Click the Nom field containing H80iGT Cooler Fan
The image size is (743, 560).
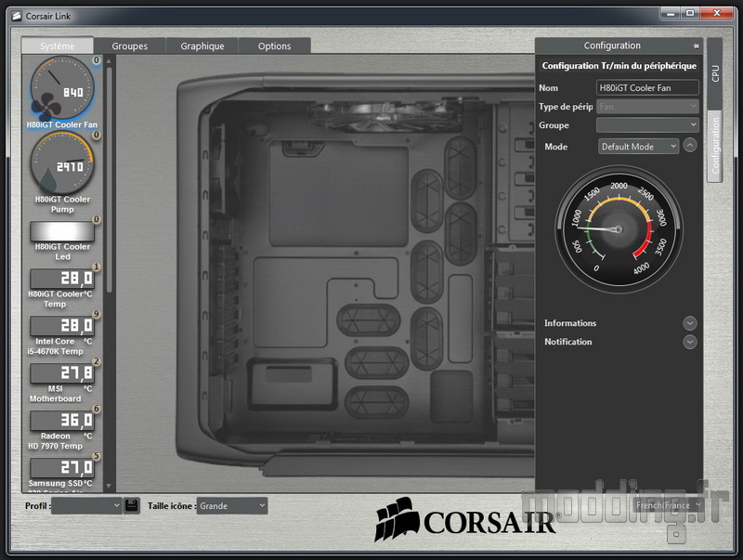(647, 87)
